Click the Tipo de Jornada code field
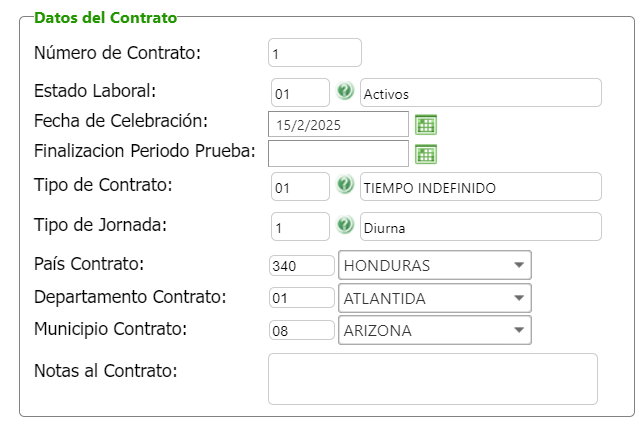Image resolution: width=637 pixels, height=421 pixels. click(x=300, y=227)
